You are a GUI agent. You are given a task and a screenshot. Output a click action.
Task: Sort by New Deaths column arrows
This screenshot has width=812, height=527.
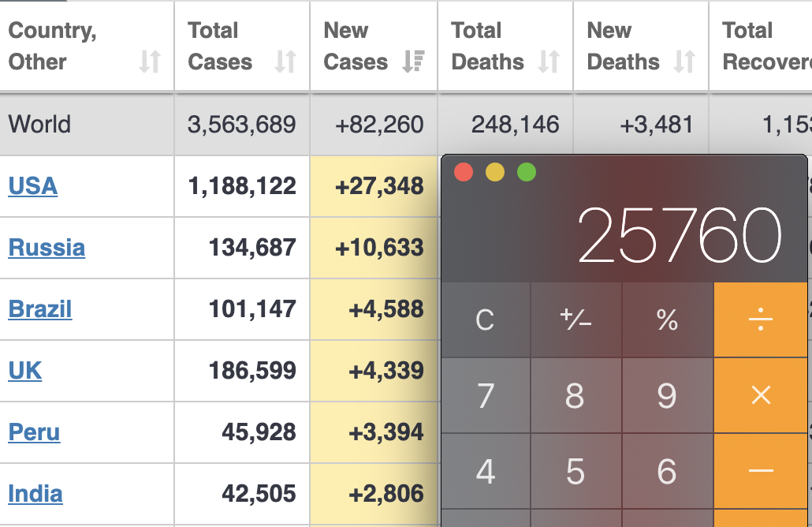(684, 62)
